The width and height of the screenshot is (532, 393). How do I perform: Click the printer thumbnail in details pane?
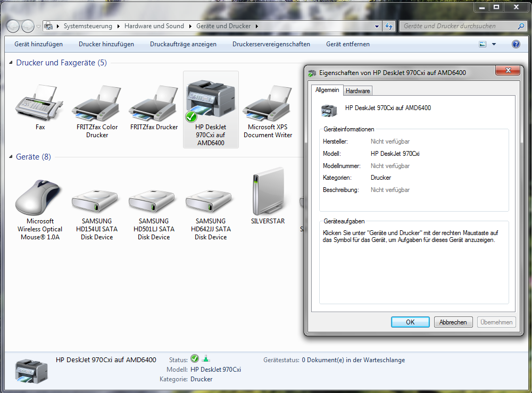click(31, 371)
